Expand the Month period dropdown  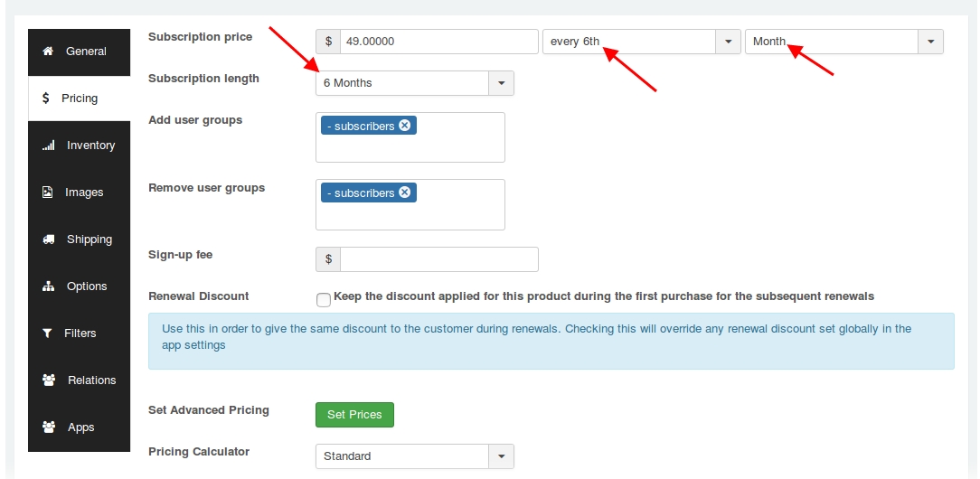tap(931, 42)
